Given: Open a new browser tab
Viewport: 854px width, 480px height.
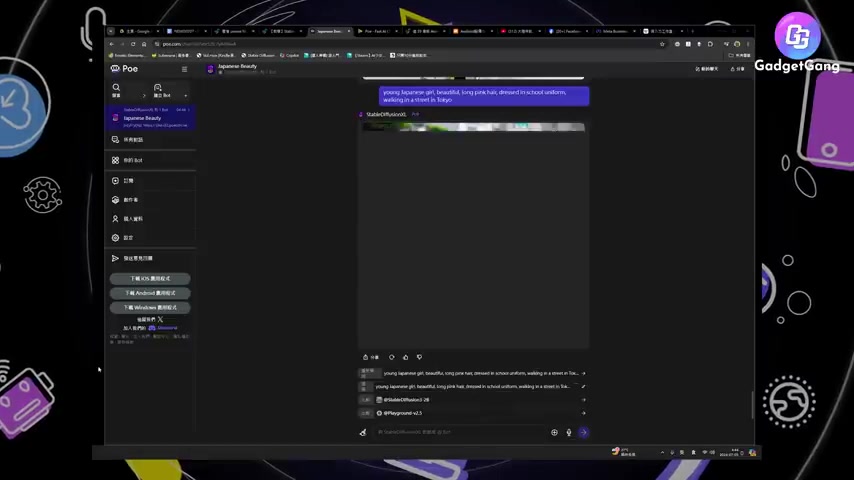Looking at the screenshot, I should (692, 31).
